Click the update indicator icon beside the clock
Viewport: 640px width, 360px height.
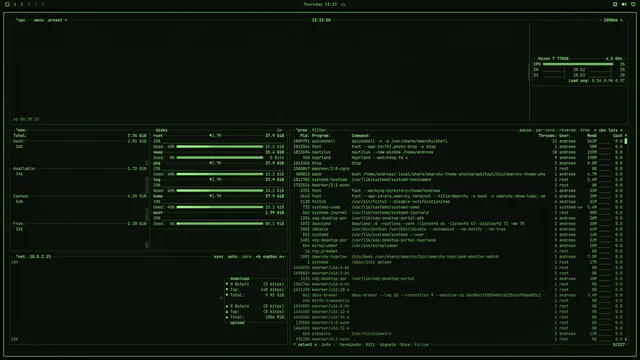pos(343,4)
